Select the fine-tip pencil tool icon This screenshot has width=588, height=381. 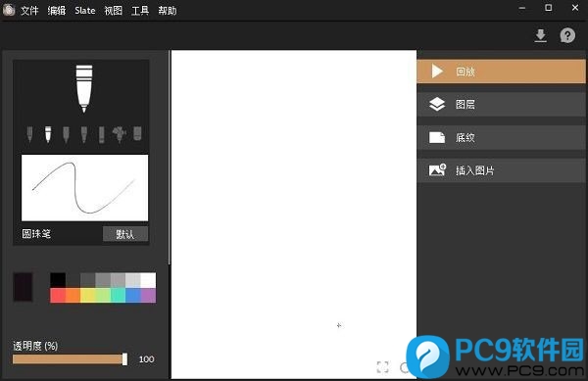coord(29,134)
